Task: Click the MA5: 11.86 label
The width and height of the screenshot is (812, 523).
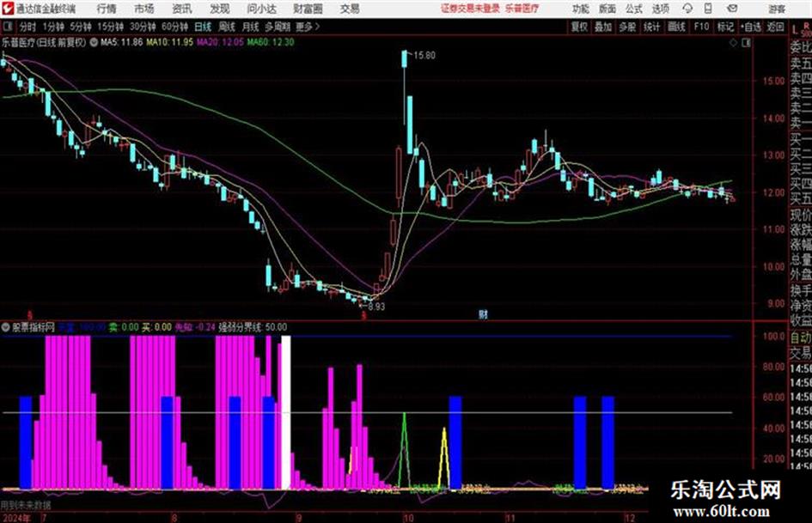Action: 121,42
